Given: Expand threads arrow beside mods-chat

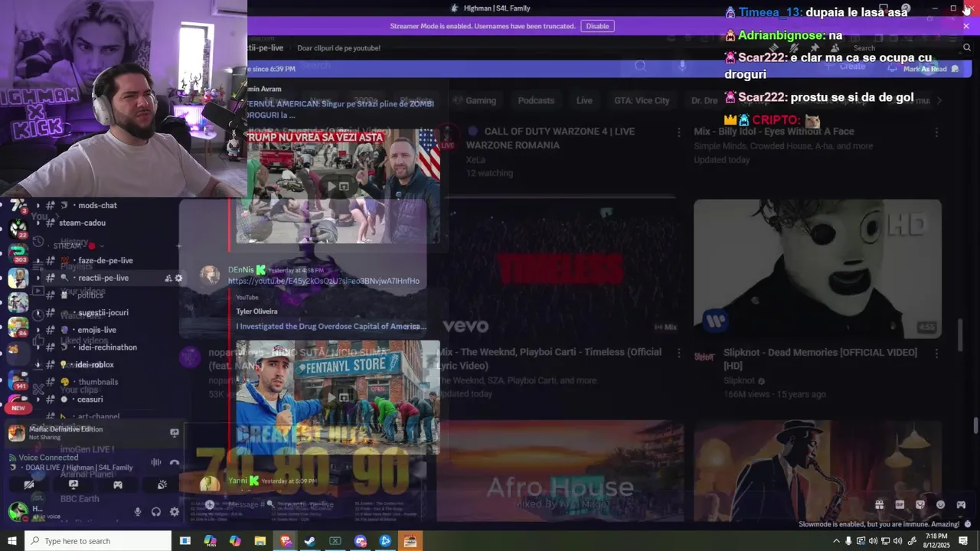Looking at the screenshot, I should 37,205.
